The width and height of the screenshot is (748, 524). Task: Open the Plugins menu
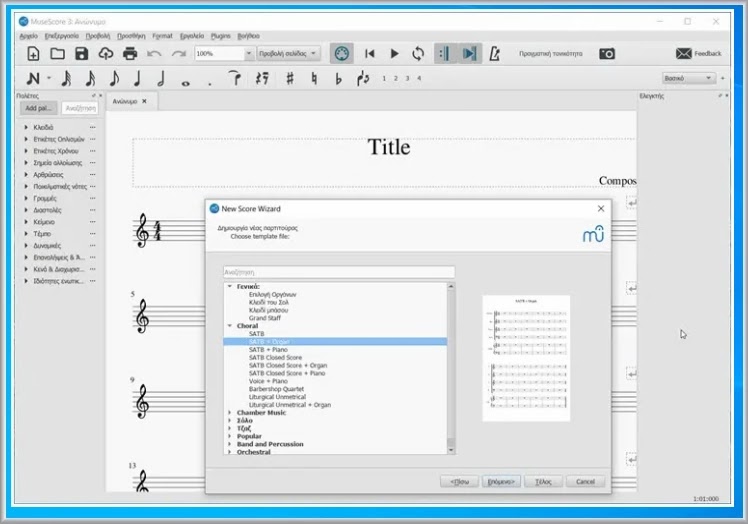(x=220, y=36)
